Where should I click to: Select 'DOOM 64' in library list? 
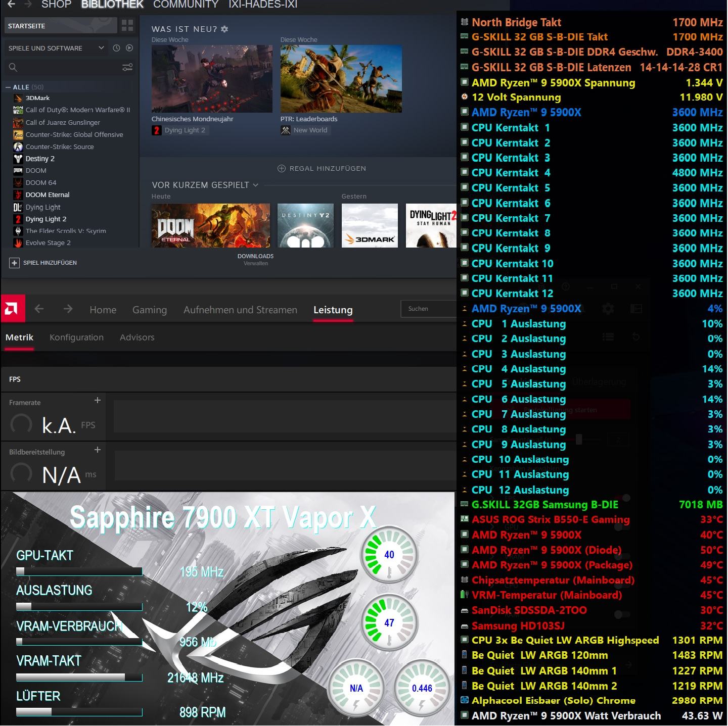41,183
